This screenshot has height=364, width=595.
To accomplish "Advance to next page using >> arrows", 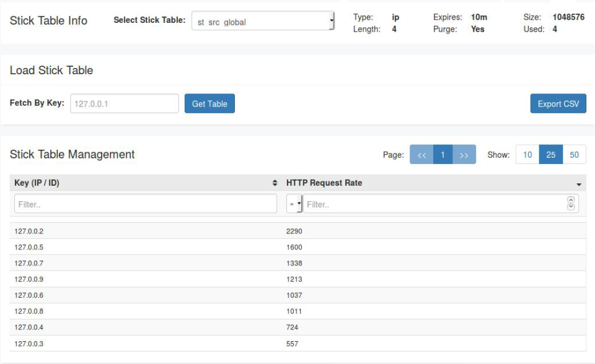I will pos(463,154).
